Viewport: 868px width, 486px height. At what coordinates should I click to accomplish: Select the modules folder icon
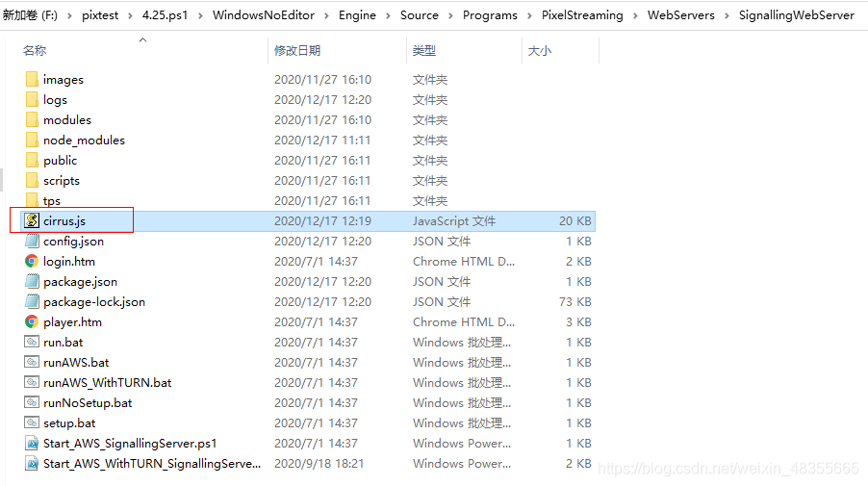(32, 119)
